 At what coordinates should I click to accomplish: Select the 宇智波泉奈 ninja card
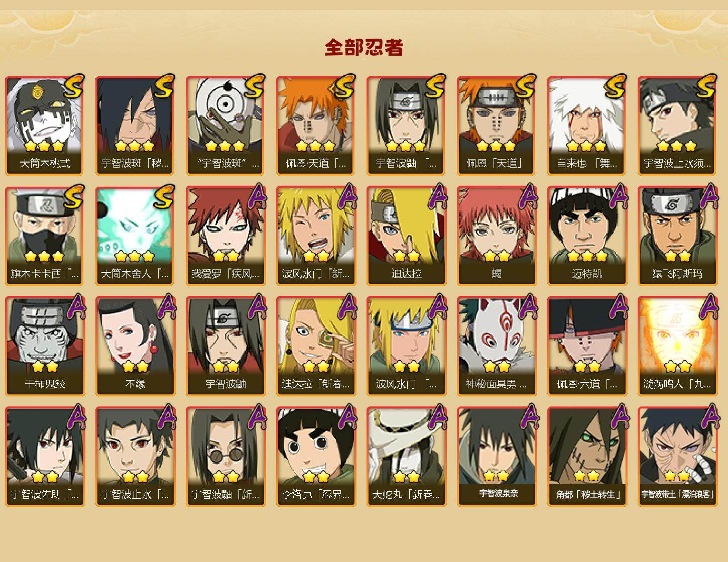tap(497, 457)
